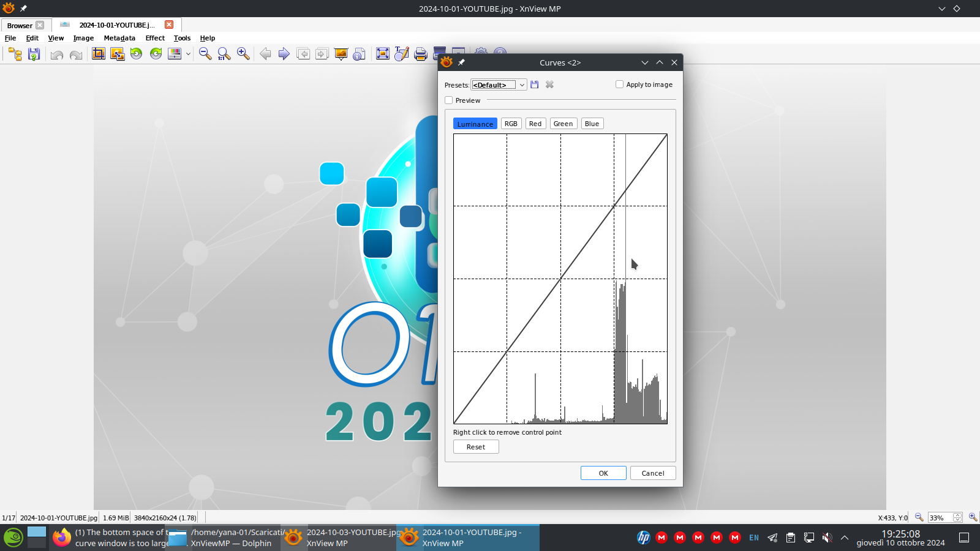Screen dimensions: 980x551
Task: Click the Zoom out magnifier icon
Action: [x=205, y=54]
